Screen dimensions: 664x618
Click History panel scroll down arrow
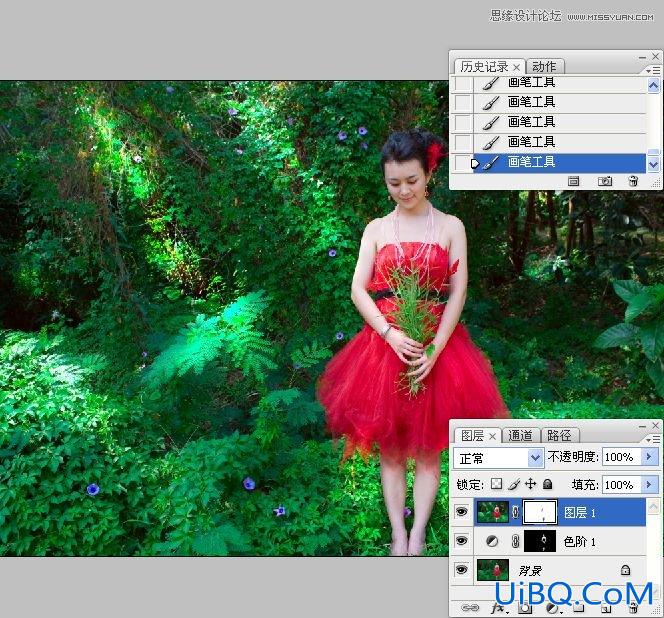(653, 164)
